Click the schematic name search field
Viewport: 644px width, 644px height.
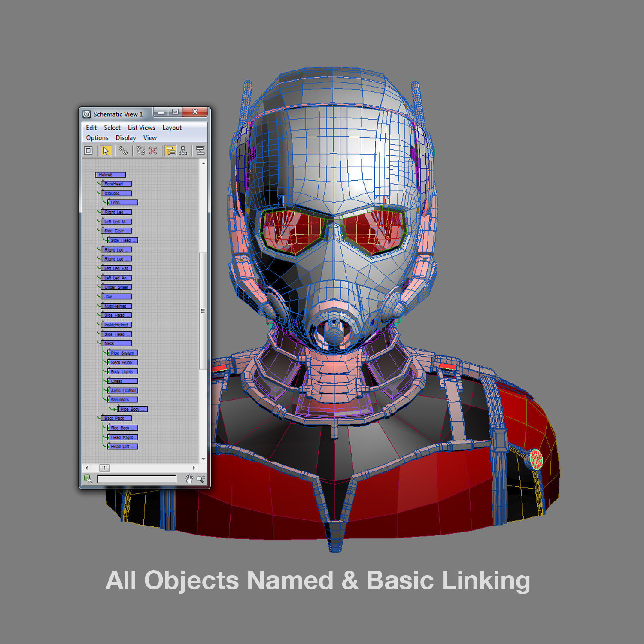[137, 479]
